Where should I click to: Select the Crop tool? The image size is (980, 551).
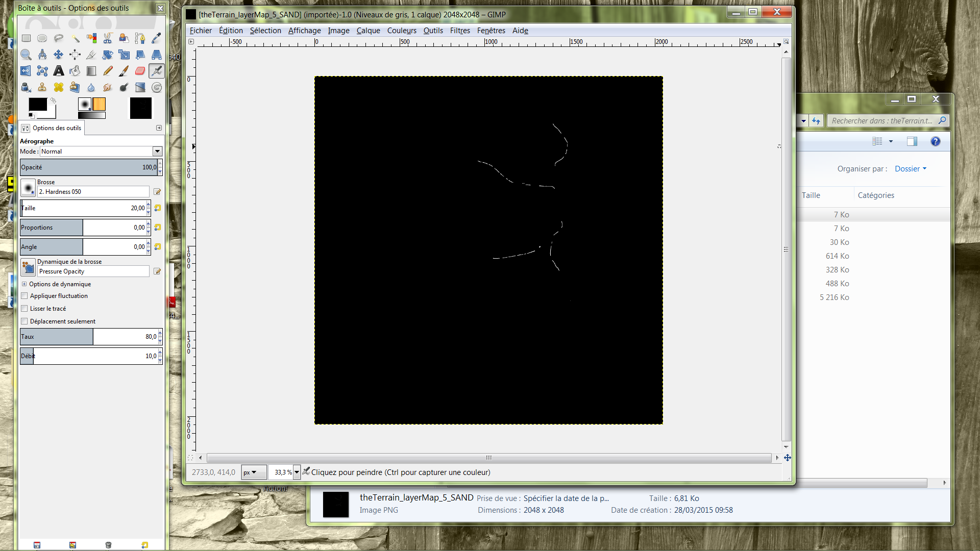click(91, 55)
